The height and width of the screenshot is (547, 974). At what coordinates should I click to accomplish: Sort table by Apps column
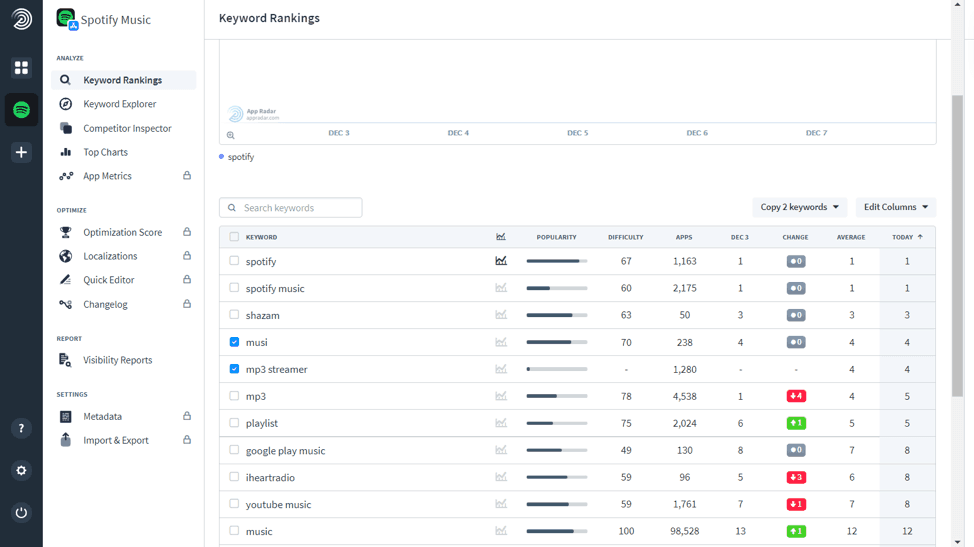[x=684, y=237]
